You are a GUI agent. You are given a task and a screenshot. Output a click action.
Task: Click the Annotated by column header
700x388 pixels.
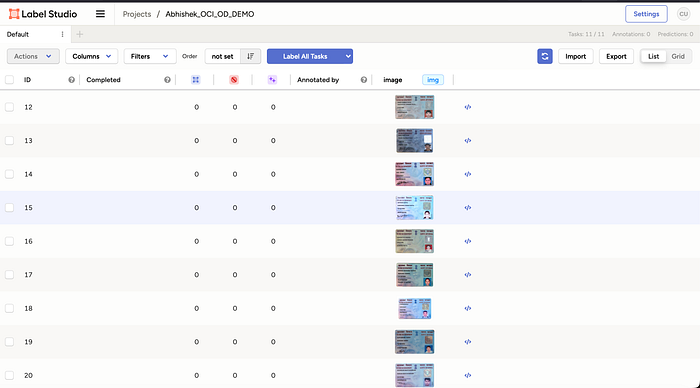click(318, 80)
